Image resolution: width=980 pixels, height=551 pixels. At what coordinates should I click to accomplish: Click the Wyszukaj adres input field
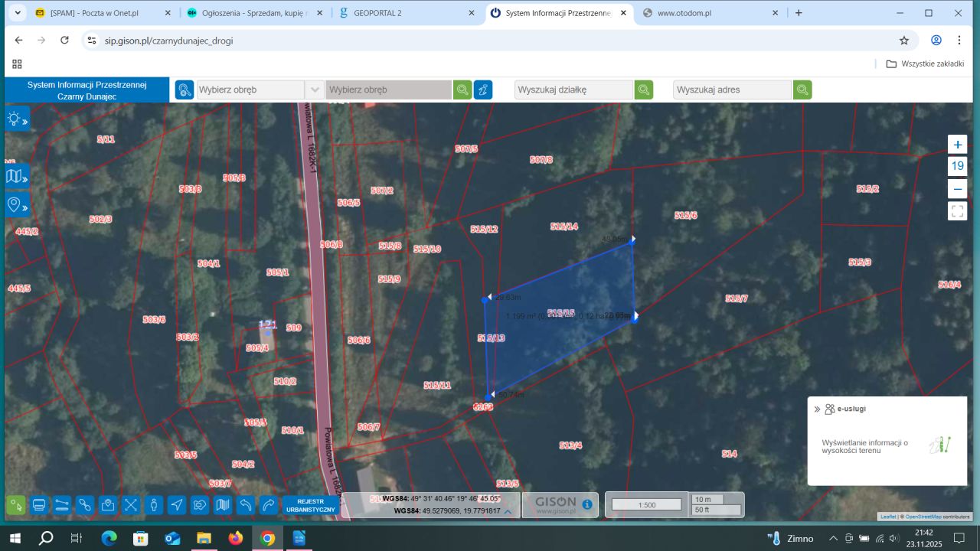point(732,90)
